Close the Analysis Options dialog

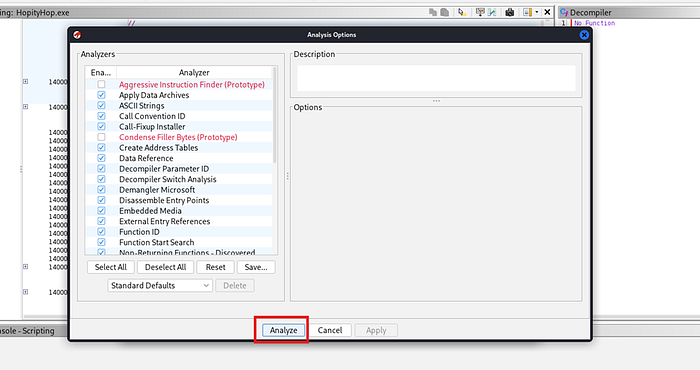click(584, 35)
